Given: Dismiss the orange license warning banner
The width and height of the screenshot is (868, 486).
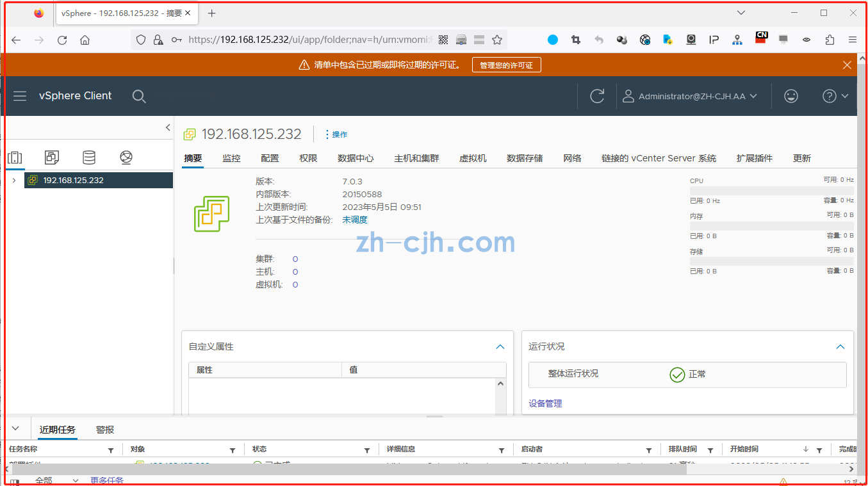Looking at the screenshot, I should click(x=847, y=65).
